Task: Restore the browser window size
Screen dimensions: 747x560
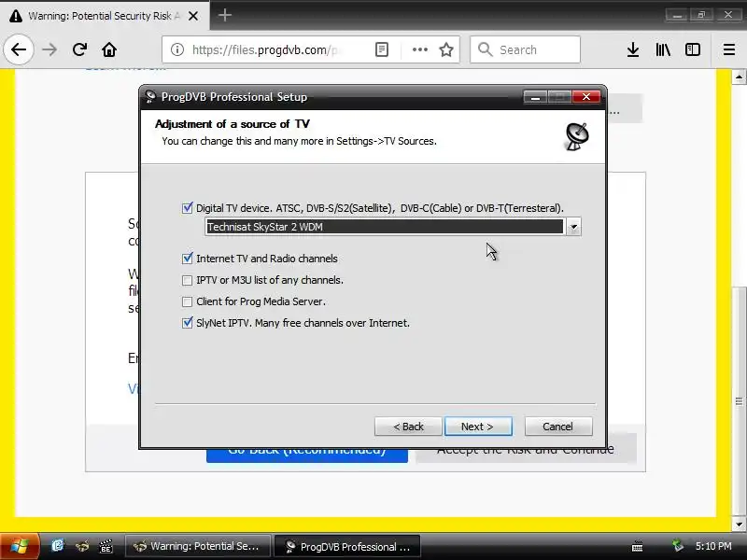Action: (x=701, y=15)
